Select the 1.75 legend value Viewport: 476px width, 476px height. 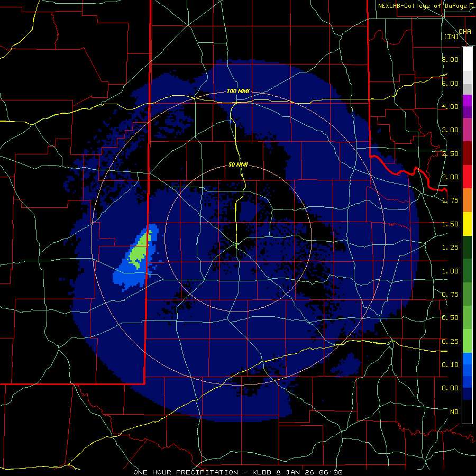tap(450, 200)
